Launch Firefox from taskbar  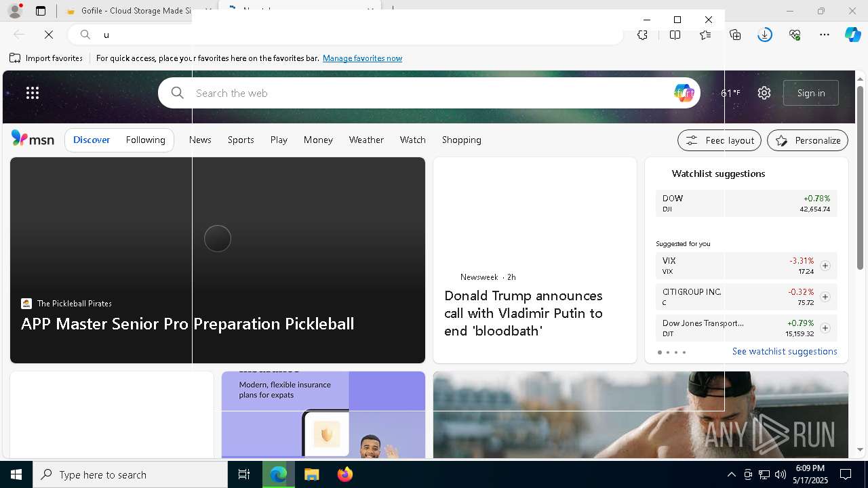point(345,474)
